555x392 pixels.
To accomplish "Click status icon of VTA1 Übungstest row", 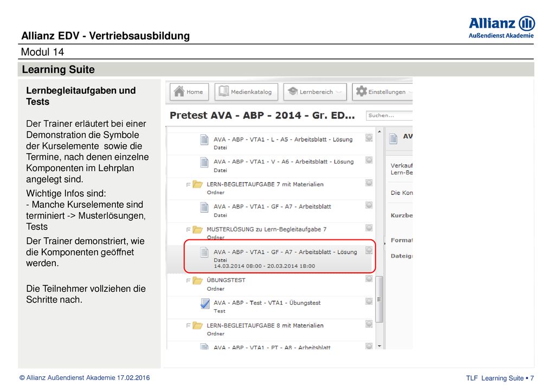I will [369, 301].
